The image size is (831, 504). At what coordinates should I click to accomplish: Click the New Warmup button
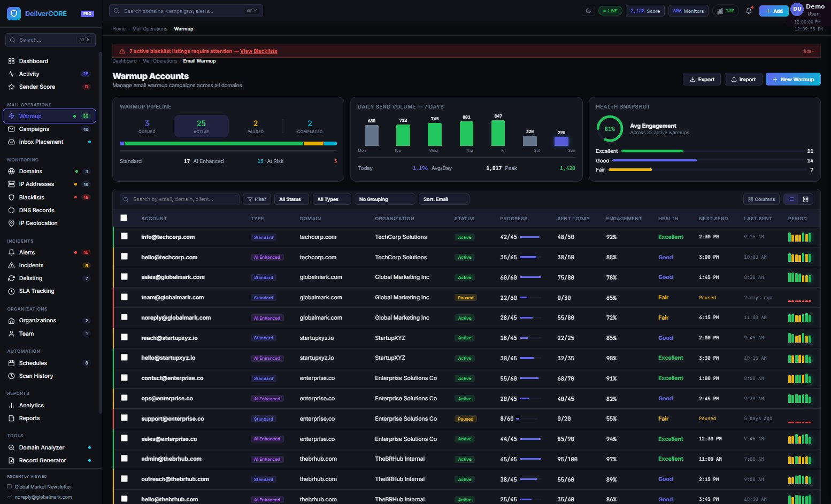click(x=793, y=79)
